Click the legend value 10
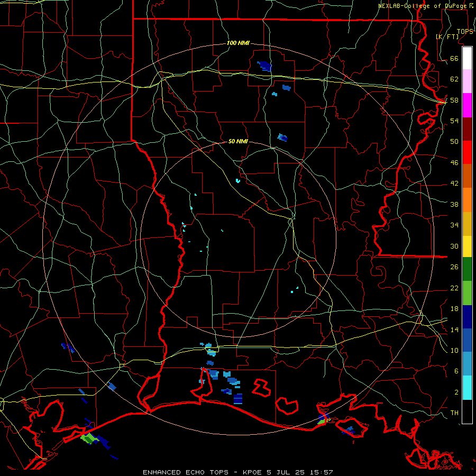476x476 pixels. [454, 350]
